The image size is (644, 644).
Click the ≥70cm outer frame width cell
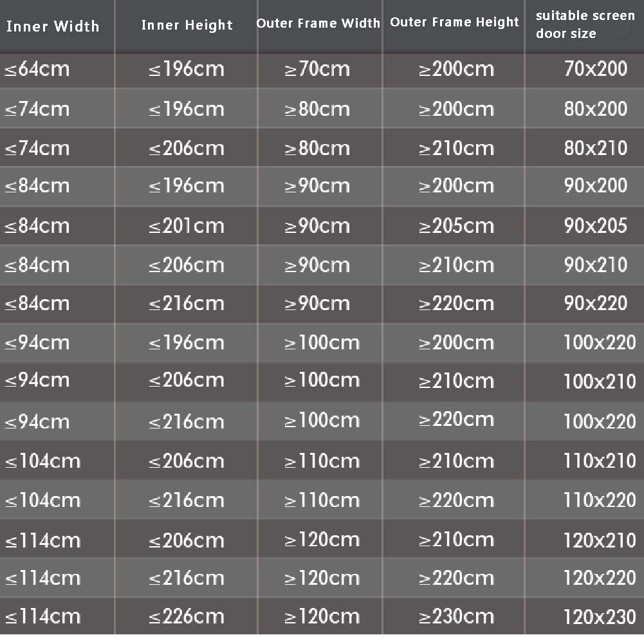pyautogui.click(x=317, y=69)
